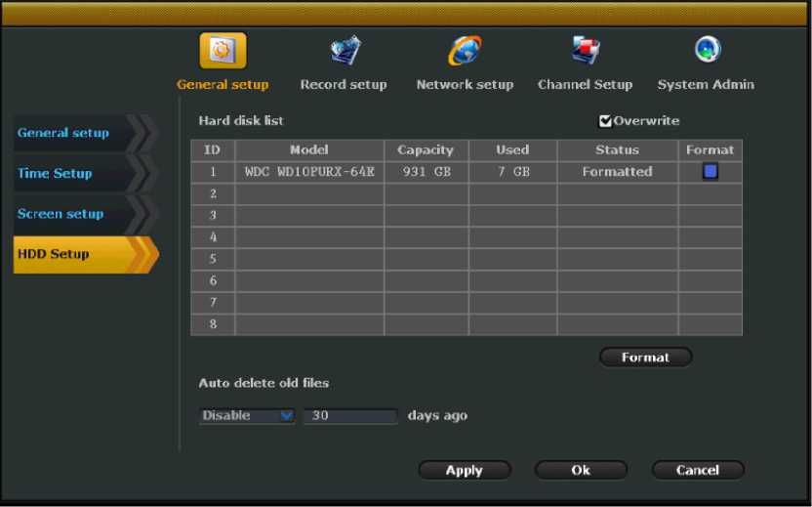Image resolution: width=812 pixels, height=507 pixels.
Task: Open the Record setup icon
Action: click(344, 51)
